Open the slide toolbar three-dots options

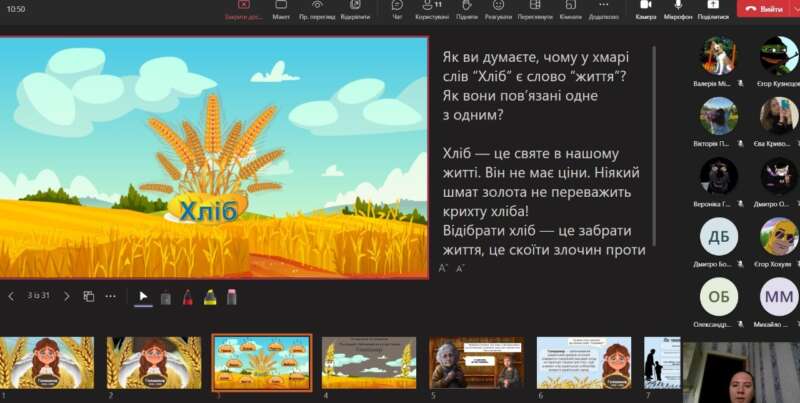(111, 296)
